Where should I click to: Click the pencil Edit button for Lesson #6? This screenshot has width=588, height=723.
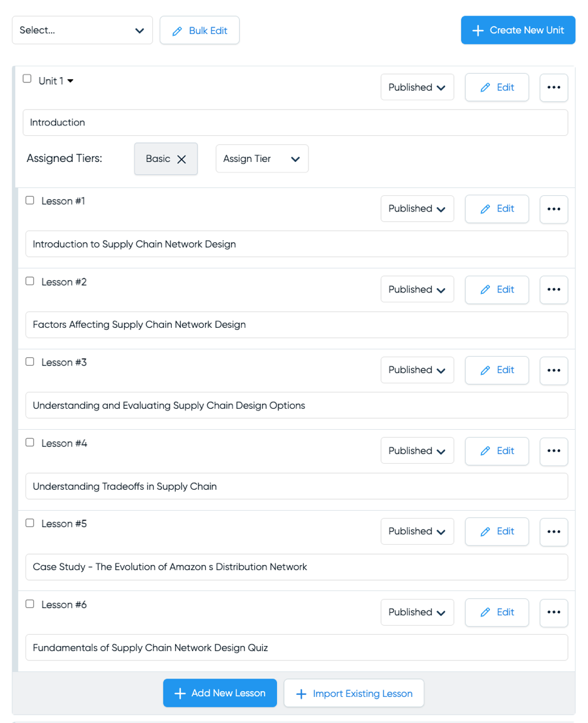(x=497, y=612)
